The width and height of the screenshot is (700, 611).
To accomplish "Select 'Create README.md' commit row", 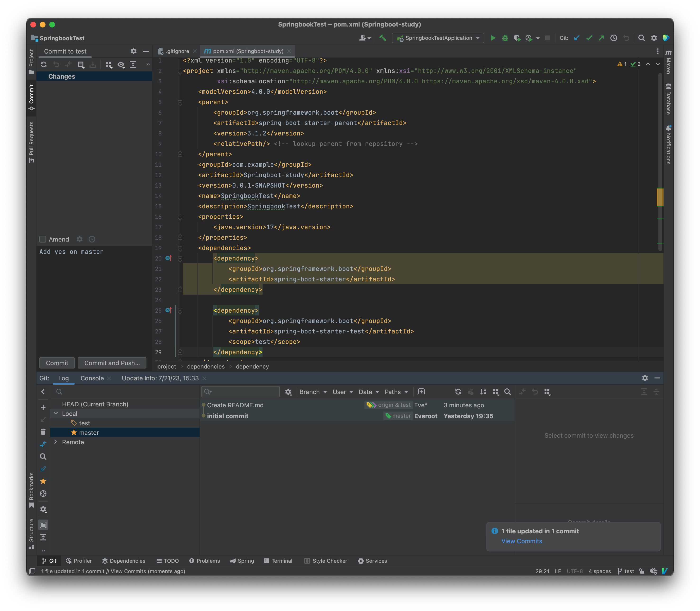I will (357, 405).
